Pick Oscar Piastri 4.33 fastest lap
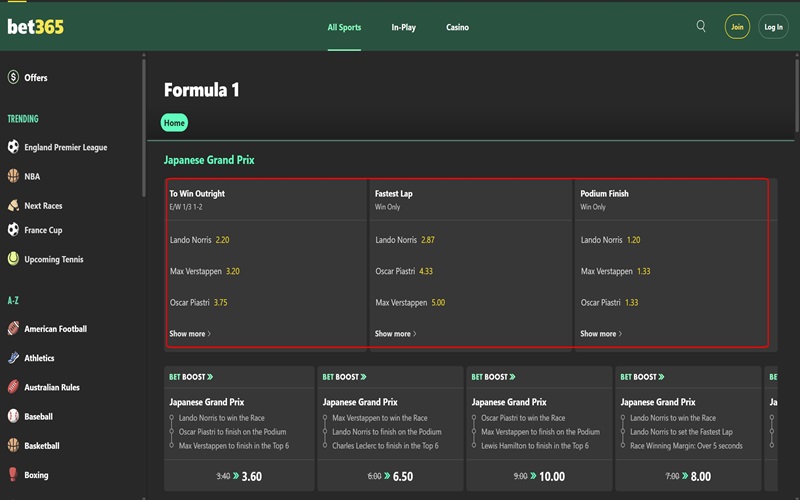 (404, 271)
